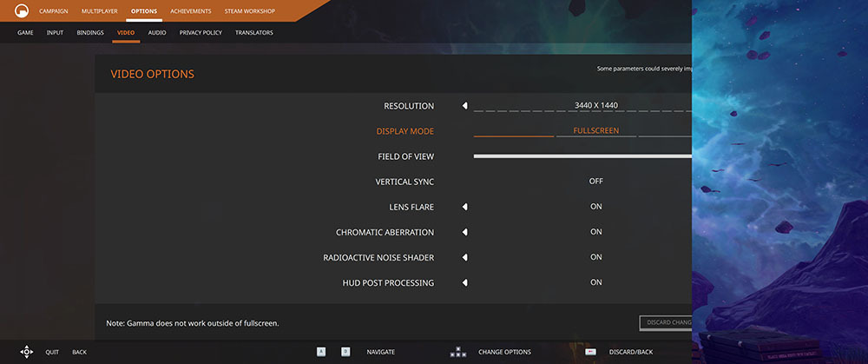Click the Navigate hint label
The image size is (868, 364).
(381, 353)
